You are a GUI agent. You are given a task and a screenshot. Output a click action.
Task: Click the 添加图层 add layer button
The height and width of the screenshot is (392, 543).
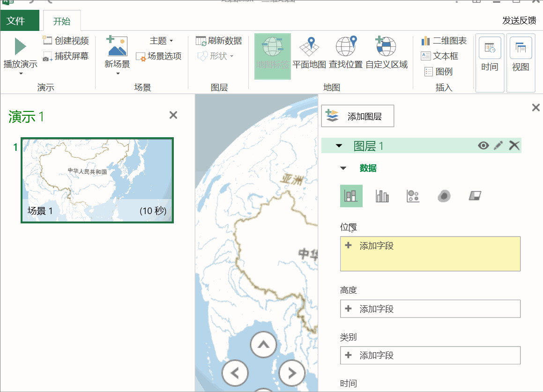(358, 116)
